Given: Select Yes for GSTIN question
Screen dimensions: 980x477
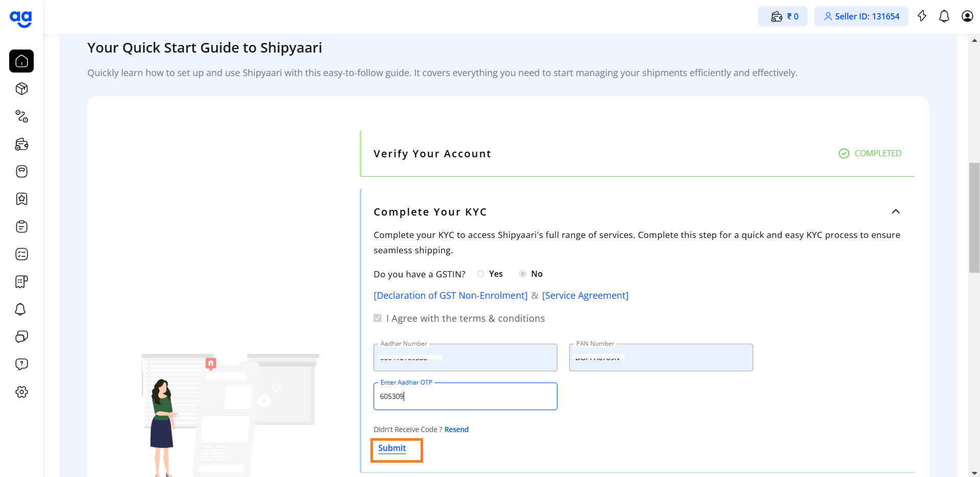Looking at the screenshot, I should pos(480,274).
